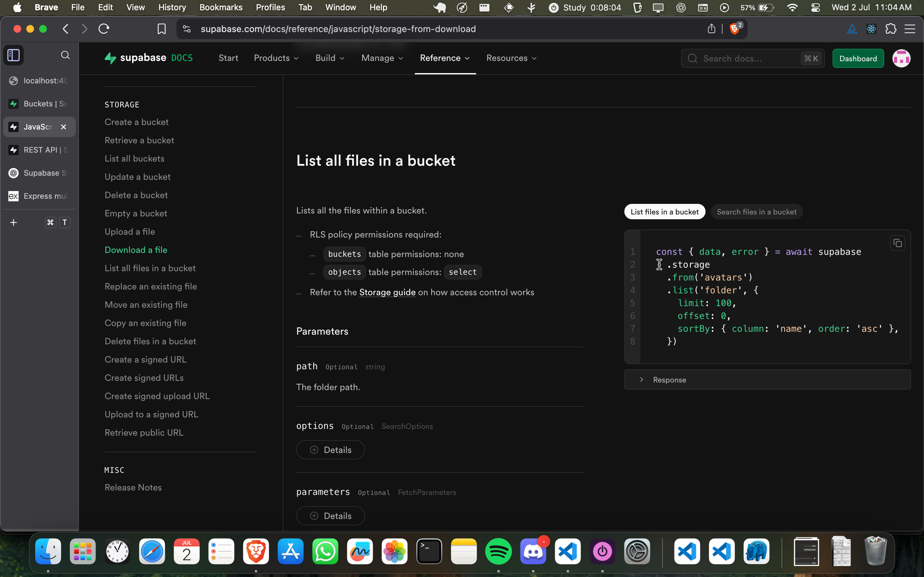Open the Products dropdown menu
Screen dimensions: 924x577
pyautogui.click(x=276, y=58)
